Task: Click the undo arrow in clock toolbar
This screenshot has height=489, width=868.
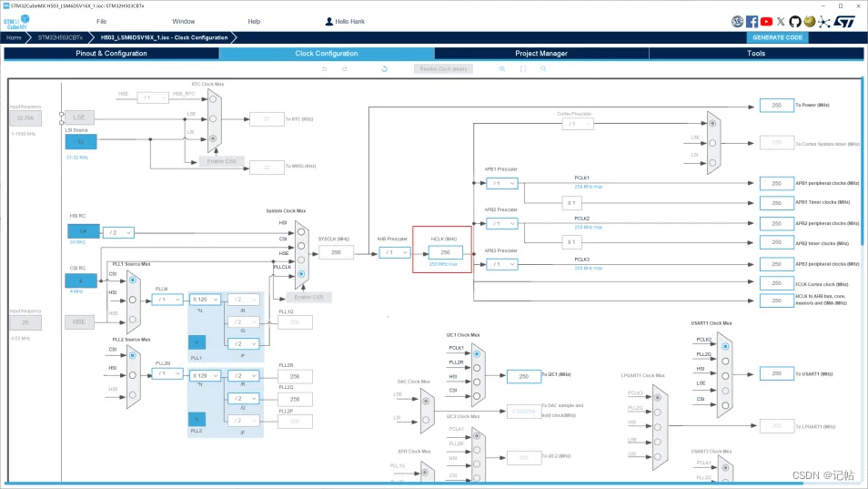Action: coord(325,69)
